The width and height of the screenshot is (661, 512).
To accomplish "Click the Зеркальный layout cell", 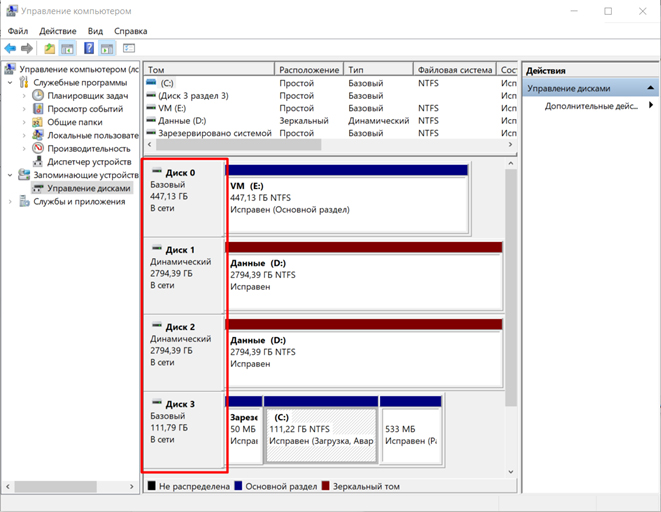I will (304, 121).
